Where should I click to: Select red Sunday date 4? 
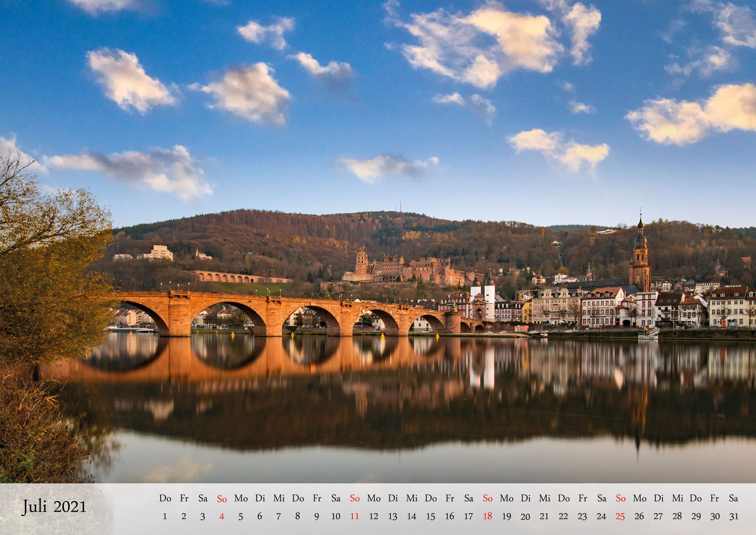coord(222,516)
